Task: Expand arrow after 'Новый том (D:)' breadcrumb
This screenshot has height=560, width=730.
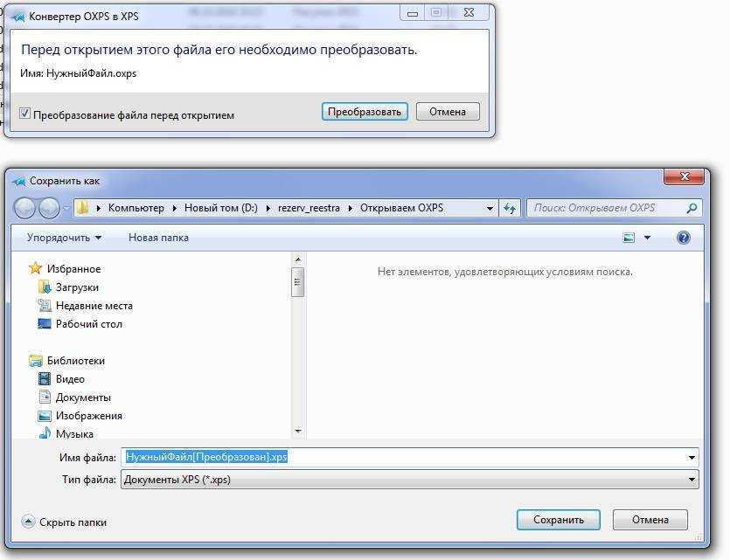Action: [x=268, y=209]
